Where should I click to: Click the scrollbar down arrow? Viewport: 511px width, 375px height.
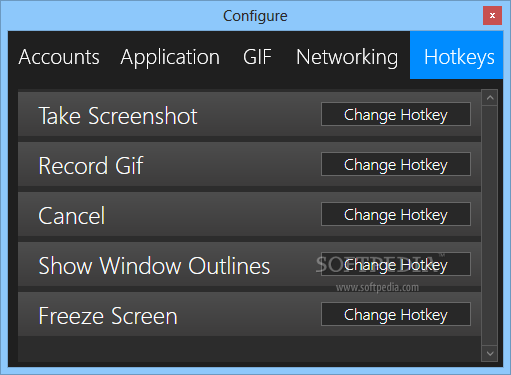click(x=490, y=353)
